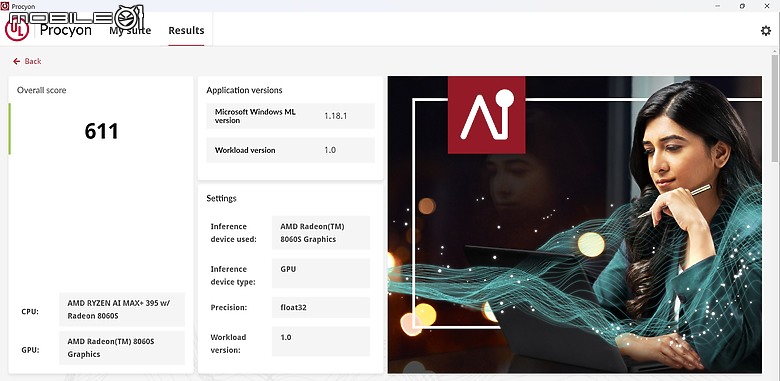Click Microsoft Windows ML version label
This screenshot has width=780, height=381.
tap(255, 116)
